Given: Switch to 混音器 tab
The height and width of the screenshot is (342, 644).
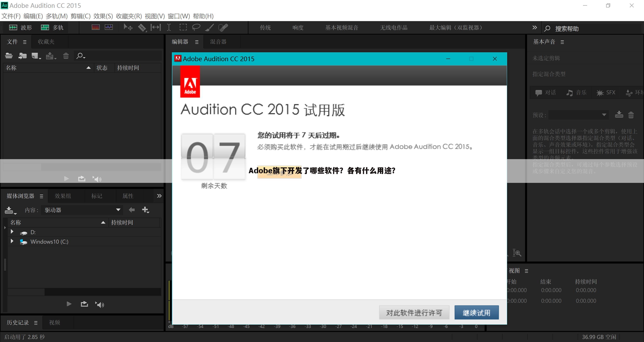Looking at the screenshot, I should click(218, 42).
